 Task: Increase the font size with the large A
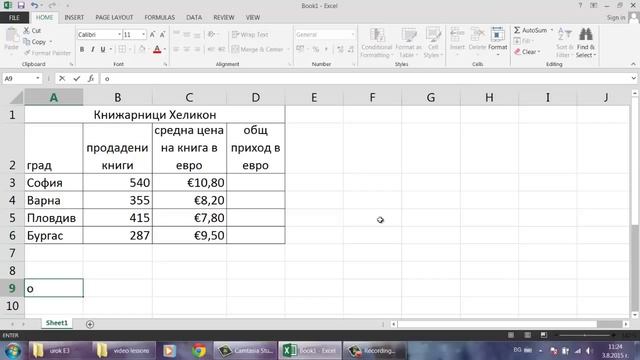point(153,35)
